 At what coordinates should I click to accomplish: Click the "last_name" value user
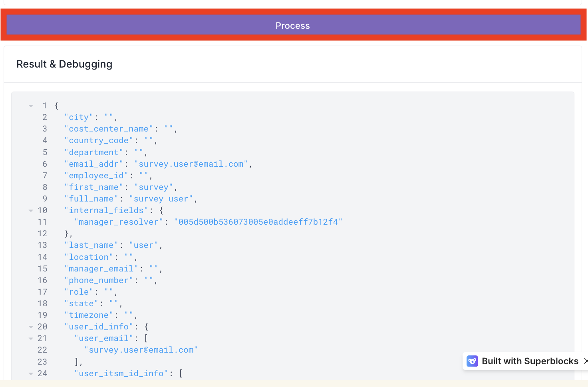143,245
